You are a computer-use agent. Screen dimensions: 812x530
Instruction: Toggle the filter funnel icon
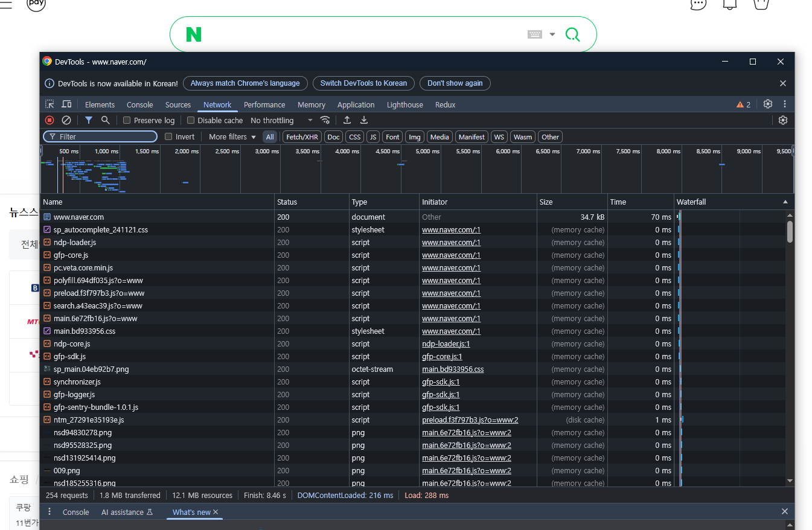coord(89,120)
